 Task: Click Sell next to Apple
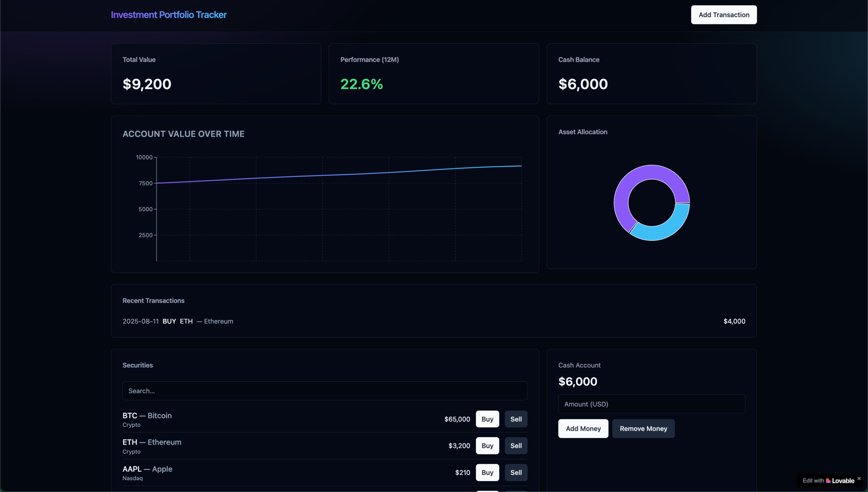pyautogui.click(x=516, y=473)
